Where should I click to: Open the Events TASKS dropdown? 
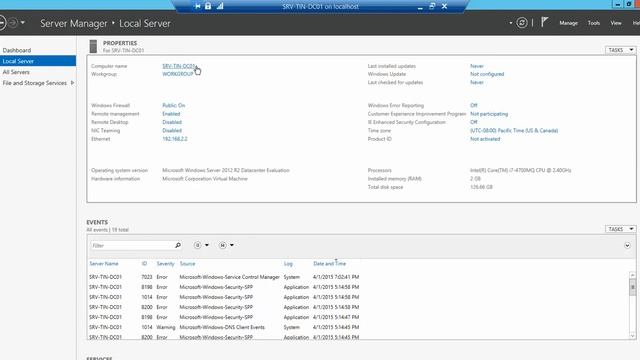pos(620,229)
